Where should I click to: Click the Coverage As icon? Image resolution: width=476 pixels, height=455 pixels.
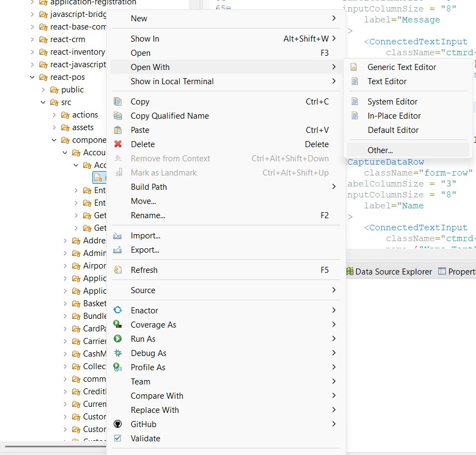point(118,324)
